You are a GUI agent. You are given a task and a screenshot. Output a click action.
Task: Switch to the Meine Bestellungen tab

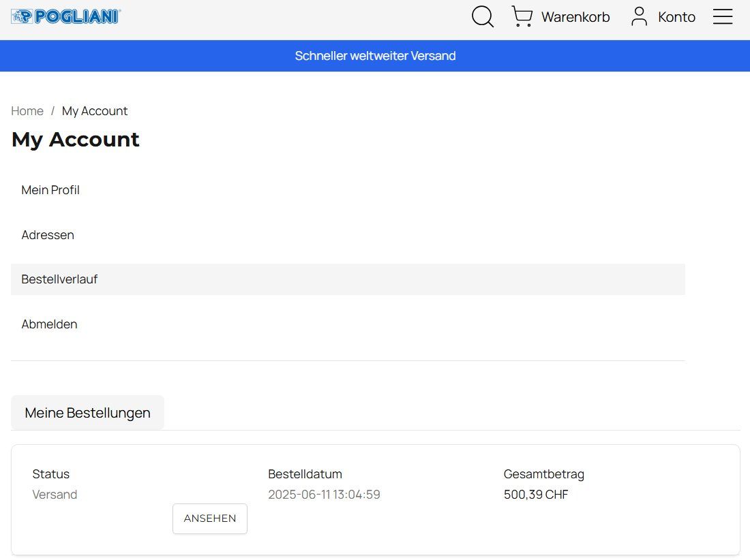pos(87,413)
